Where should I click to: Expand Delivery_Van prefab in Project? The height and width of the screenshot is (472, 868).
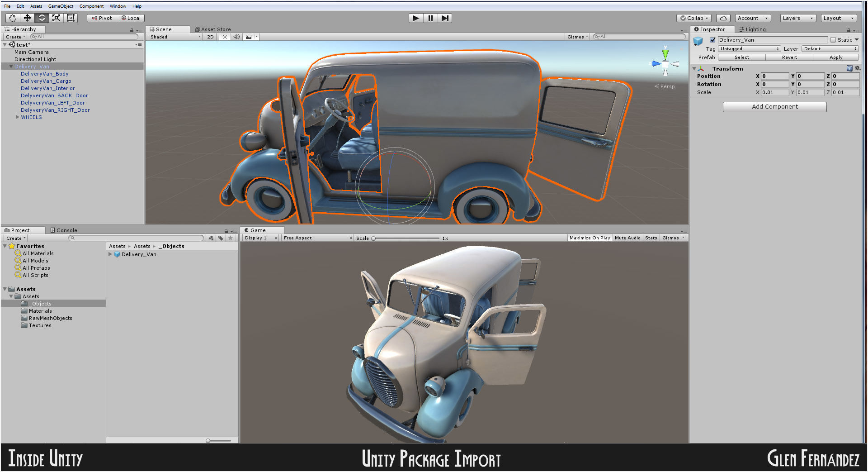click(110, 254)
